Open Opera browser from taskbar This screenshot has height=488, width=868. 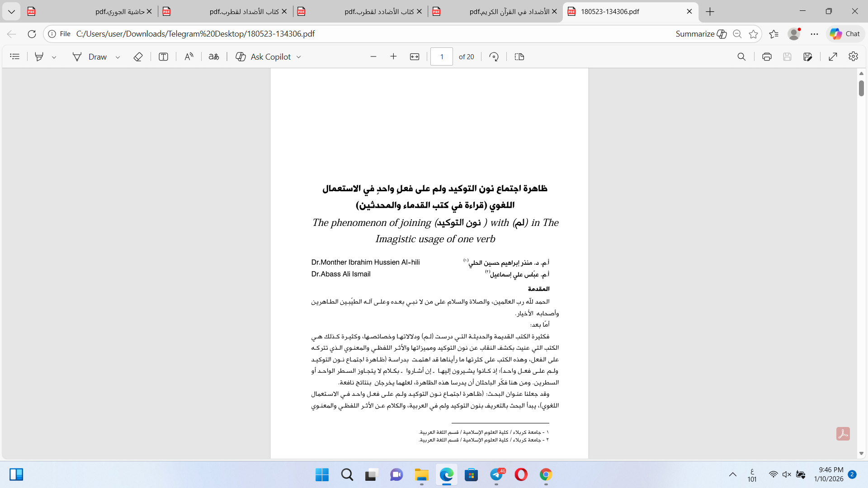click(x=521, y=475)
